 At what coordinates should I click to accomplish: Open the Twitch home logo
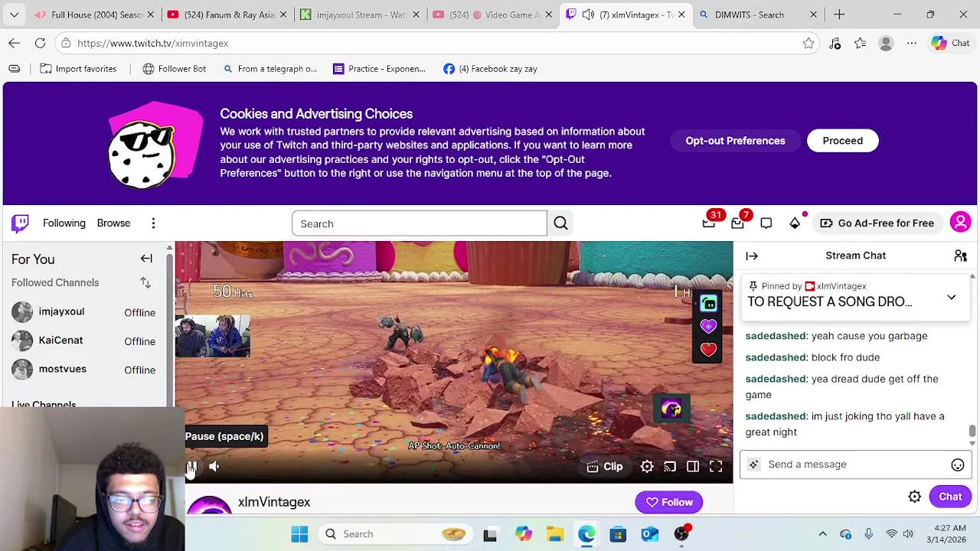pyautogui.click(x=20, y=223)
